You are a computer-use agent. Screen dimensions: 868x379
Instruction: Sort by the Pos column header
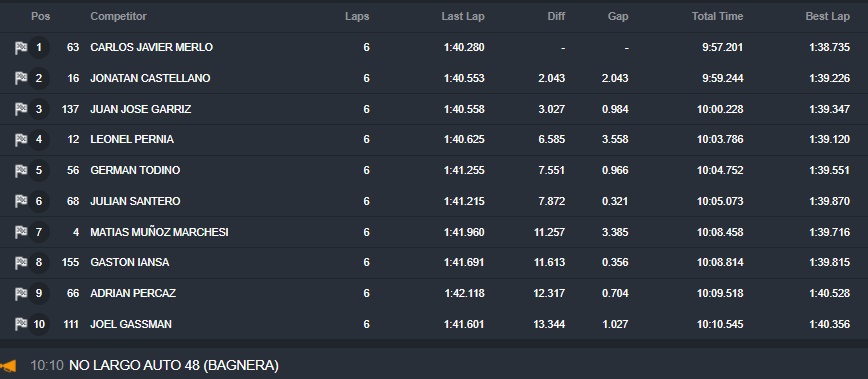(40, 17)
